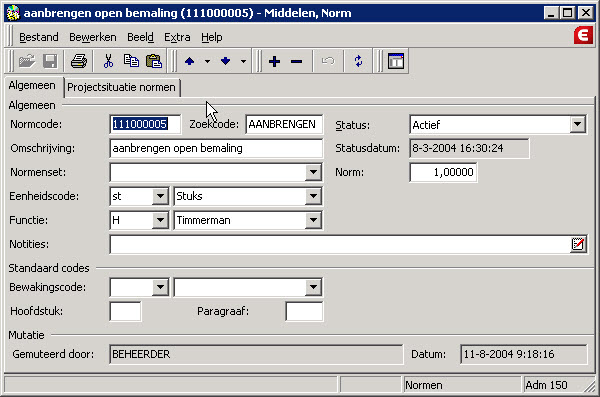This screenshot has height=397, width=600.
Task: Click the copy icon in toolbar
Action: (131, 61)
